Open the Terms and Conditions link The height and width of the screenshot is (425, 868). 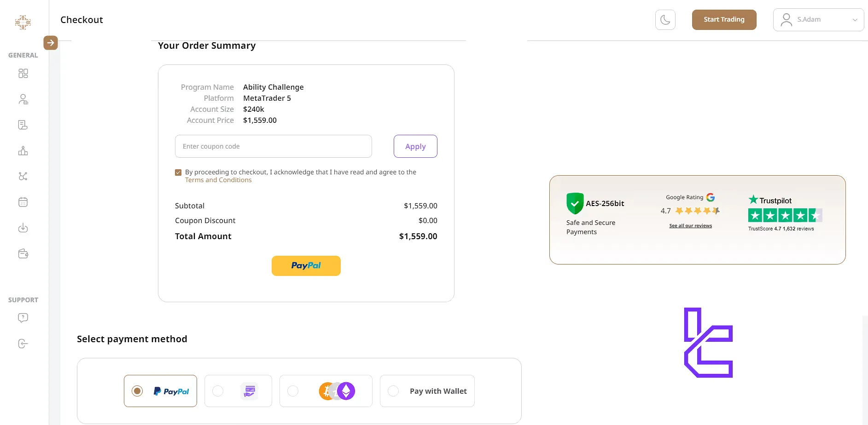point(218,180)
